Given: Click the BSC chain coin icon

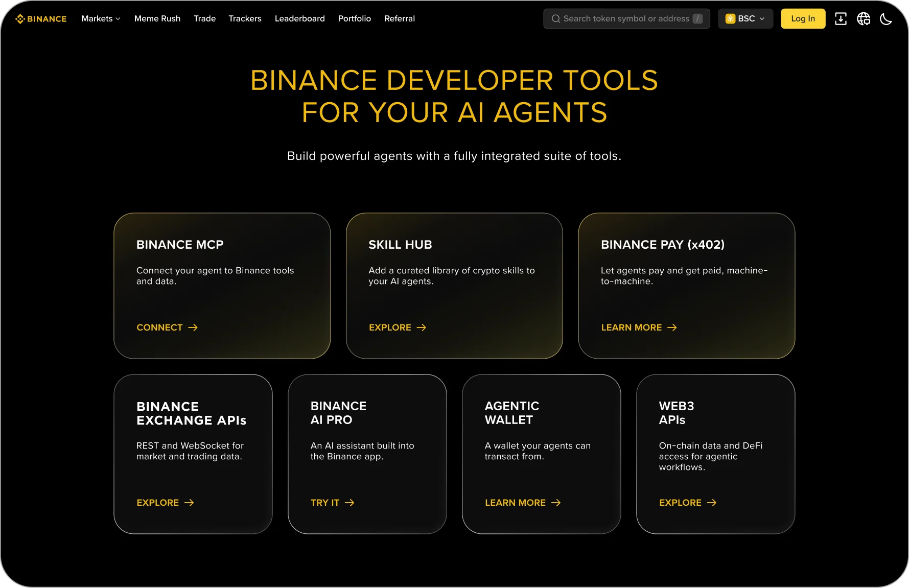Looking at the screenshot, I should 730,19.
